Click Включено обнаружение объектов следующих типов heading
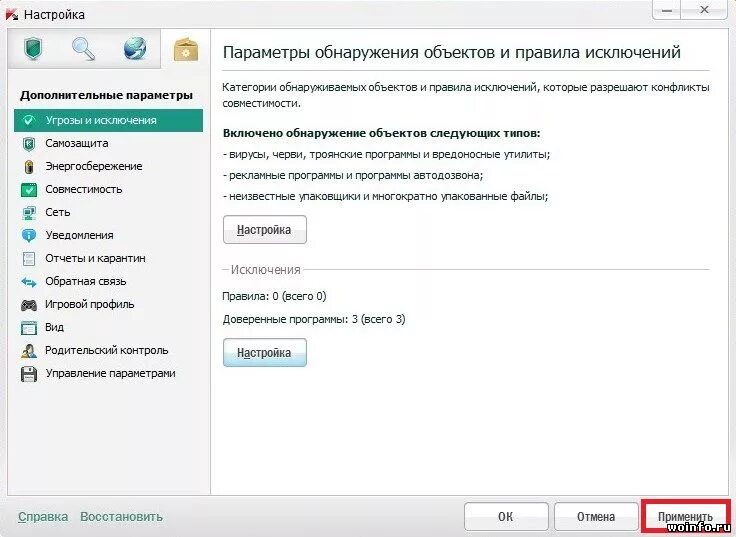736x537 pixels. (382, 133)
